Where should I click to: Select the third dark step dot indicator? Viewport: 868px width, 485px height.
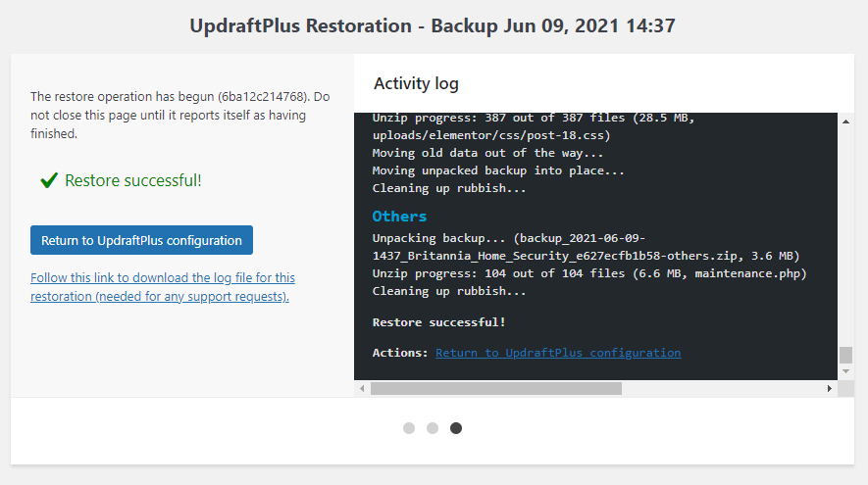pyautogui.click(x=456, y=428)
